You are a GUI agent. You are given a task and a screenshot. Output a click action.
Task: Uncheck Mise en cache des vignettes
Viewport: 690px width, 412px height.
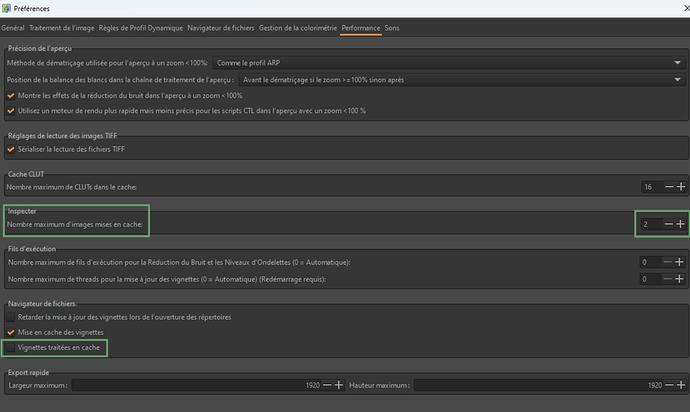(x=11, y=332)
